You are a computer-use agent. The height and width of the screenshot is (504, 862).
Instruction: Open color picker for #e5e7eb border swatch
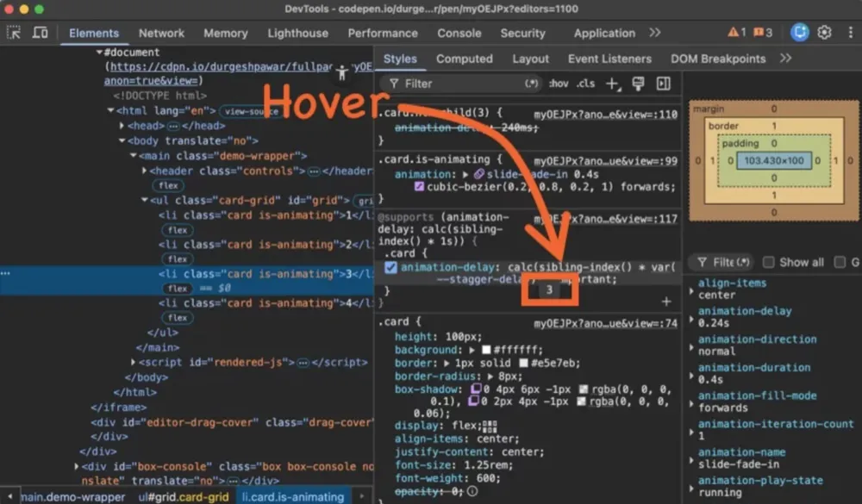(x=523, y=364)
